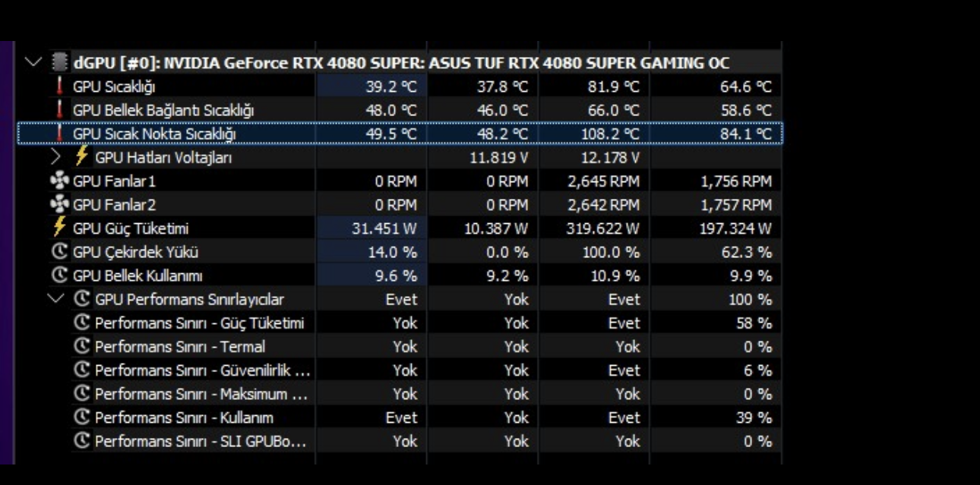Click clock icon of Performans Sınırı - Maksimum
Viewport: 980px width, 485px height.
82,393
